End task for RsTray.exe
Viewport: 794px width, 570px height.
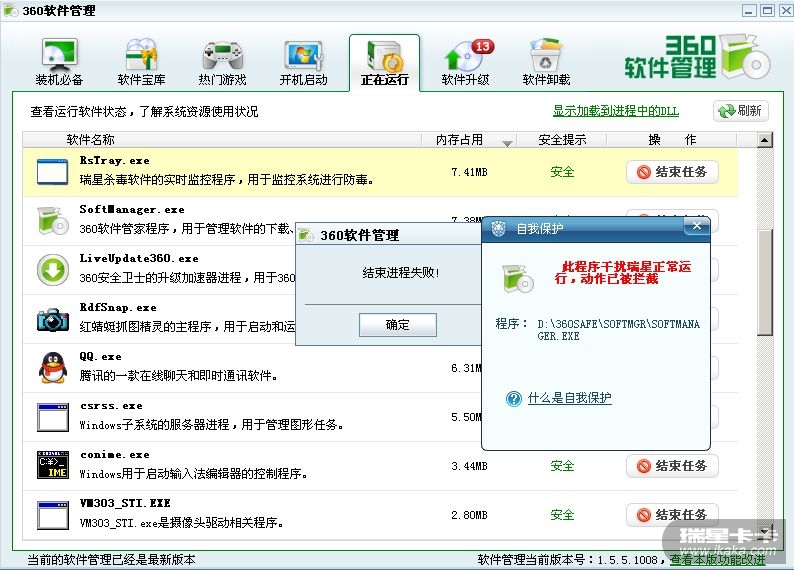672,172
